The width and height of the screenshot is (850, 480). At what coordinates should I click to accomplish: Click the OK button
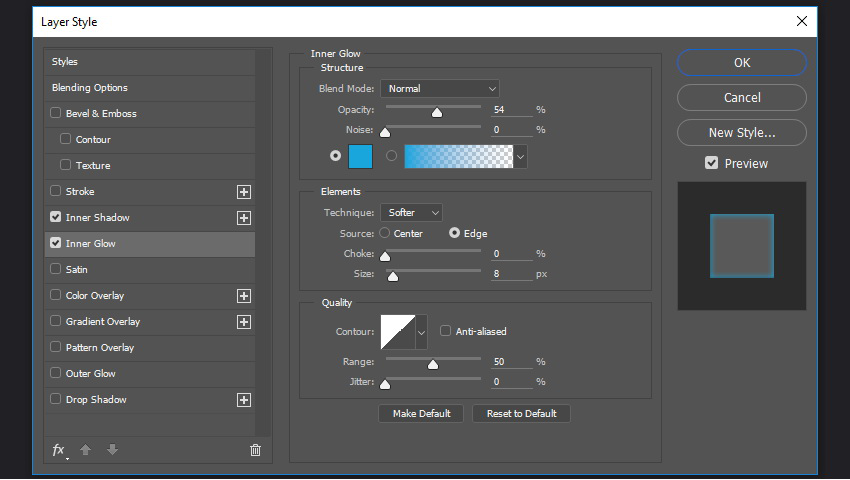click(742, 62)
